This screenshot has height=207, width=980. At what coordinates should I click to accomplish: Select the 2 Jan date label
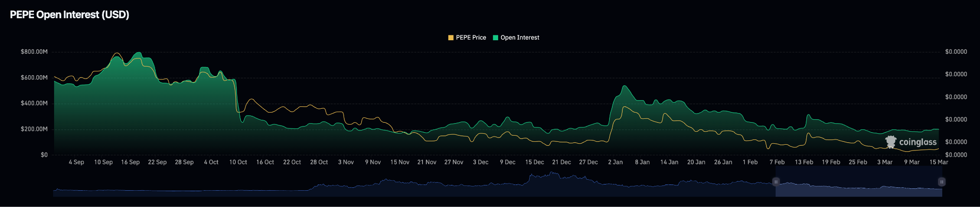pyautogui.click(x=615, y=162)
